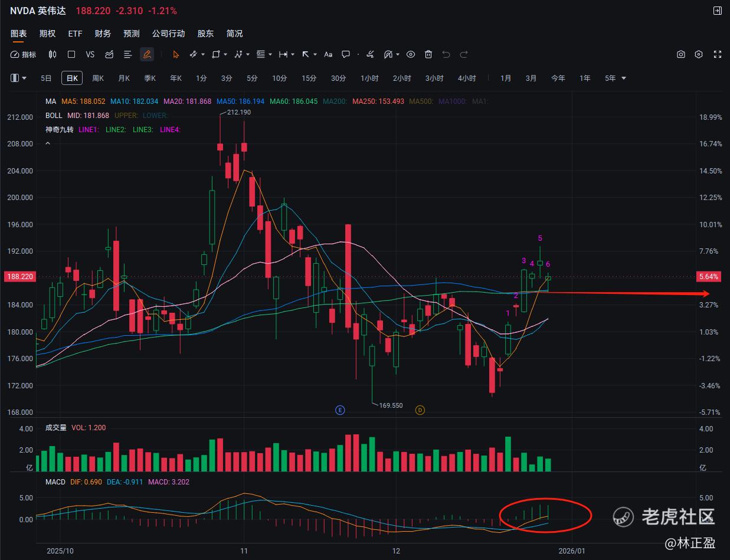Undo the last drawing action
The image size is (730, 560).
446,54
